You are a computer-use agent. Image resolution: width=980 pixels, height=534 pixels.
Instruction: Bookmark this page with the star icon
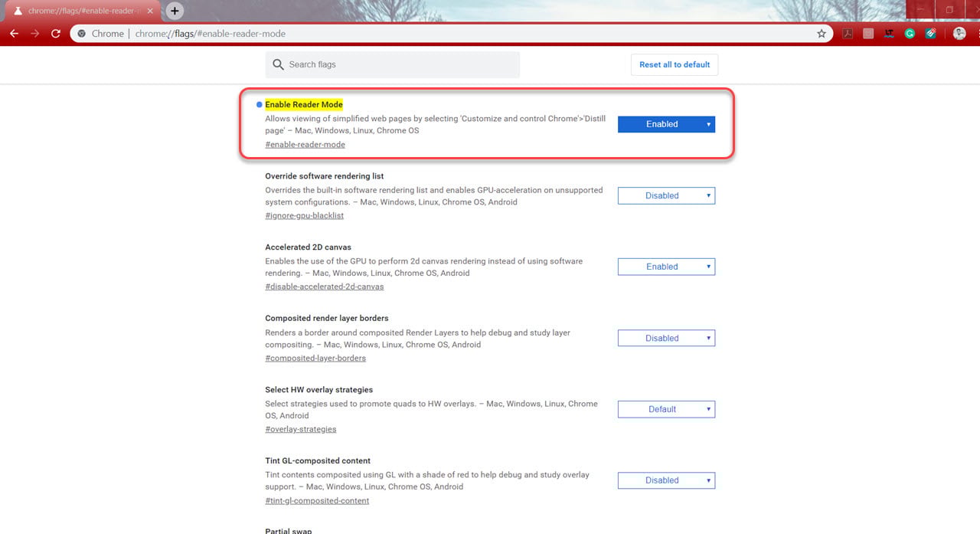[822, 34]
